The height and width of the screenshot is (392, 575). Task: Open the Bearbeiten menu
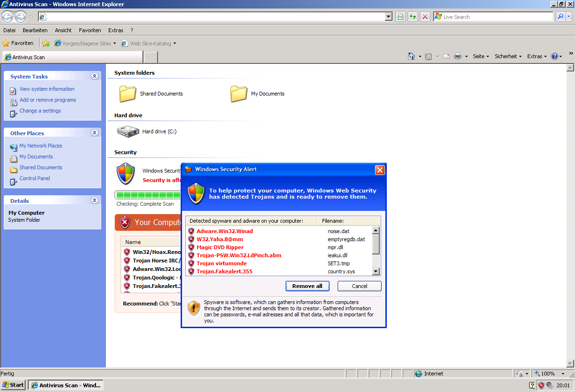point(35,30)
